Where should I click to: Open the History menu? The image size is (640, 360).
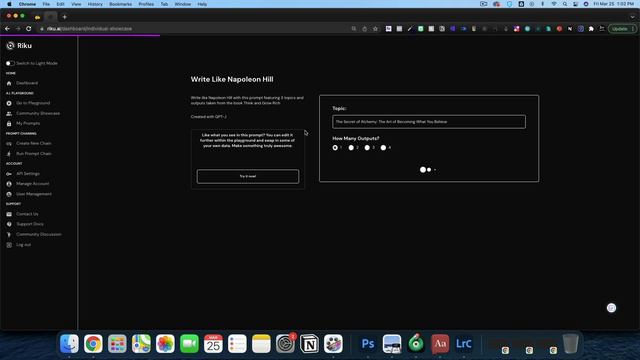[x=95, y=4]
